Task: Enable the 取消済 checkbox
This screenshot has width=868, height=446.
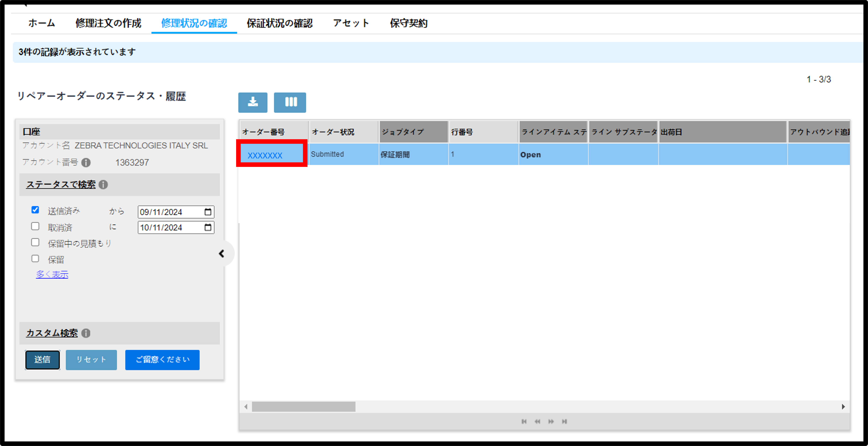Action: [35, 226]
